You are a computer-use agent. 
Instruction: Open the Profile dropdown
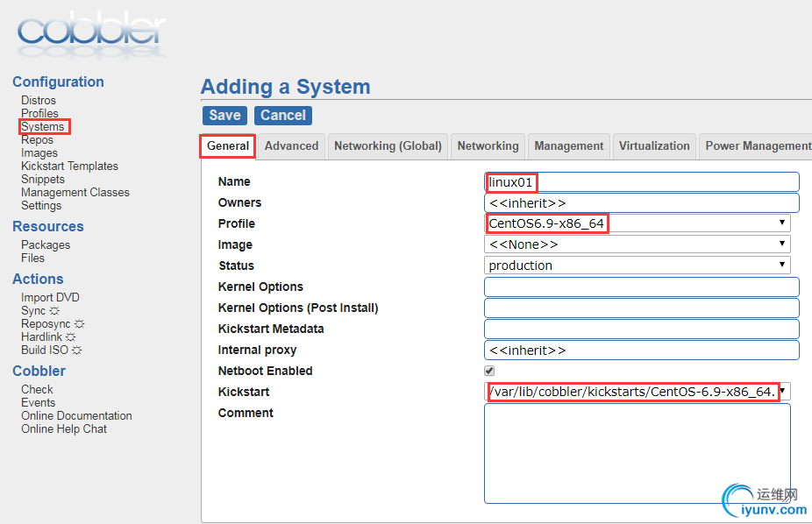click(637, 223)
